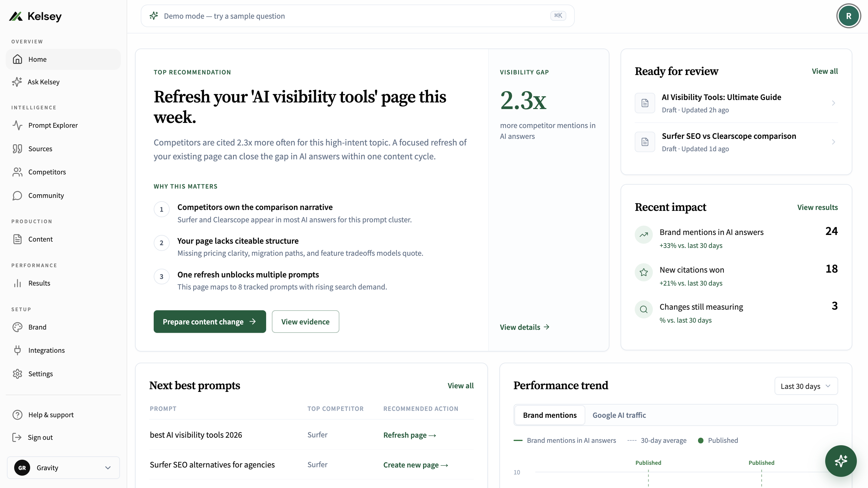Go to Prompt Explorer

click(x=63, y=125)
